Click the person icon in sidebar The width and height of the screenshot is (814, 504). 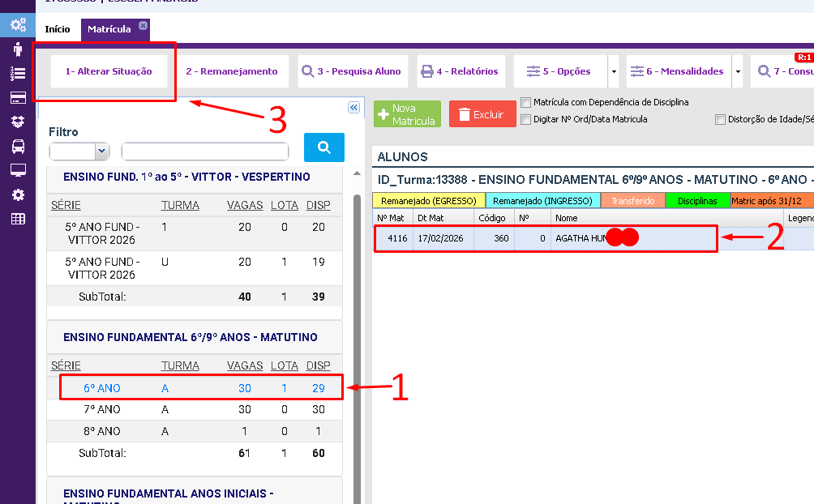pyautogui.click(x=18, y=49)
